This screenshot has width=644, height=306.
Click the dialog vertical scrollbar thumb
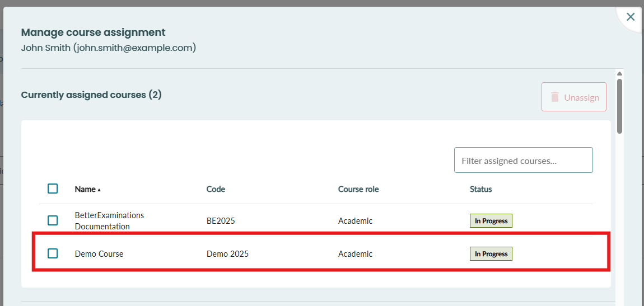point(620,106)
